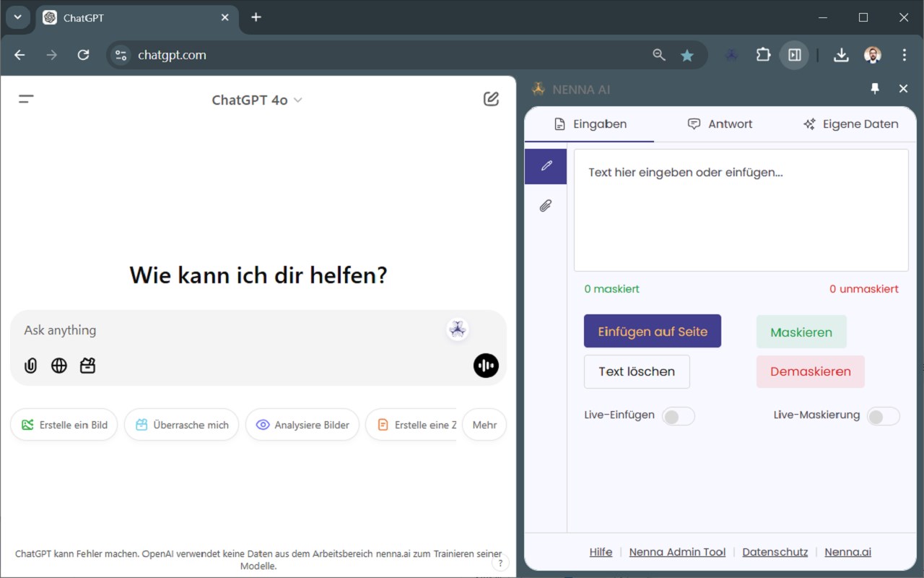Click the Einfügen auf Seite button

pyautogui.click(x=653, y=332)
